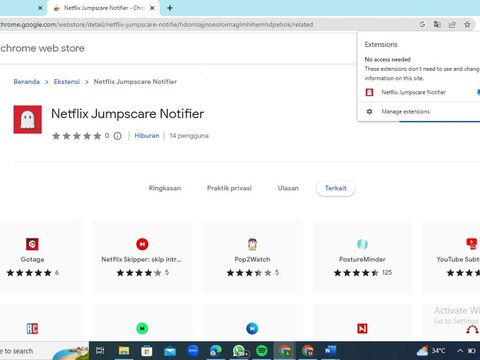Click the chrome web store title
This screenshot has width=480, height=360.
coord(42,48)
